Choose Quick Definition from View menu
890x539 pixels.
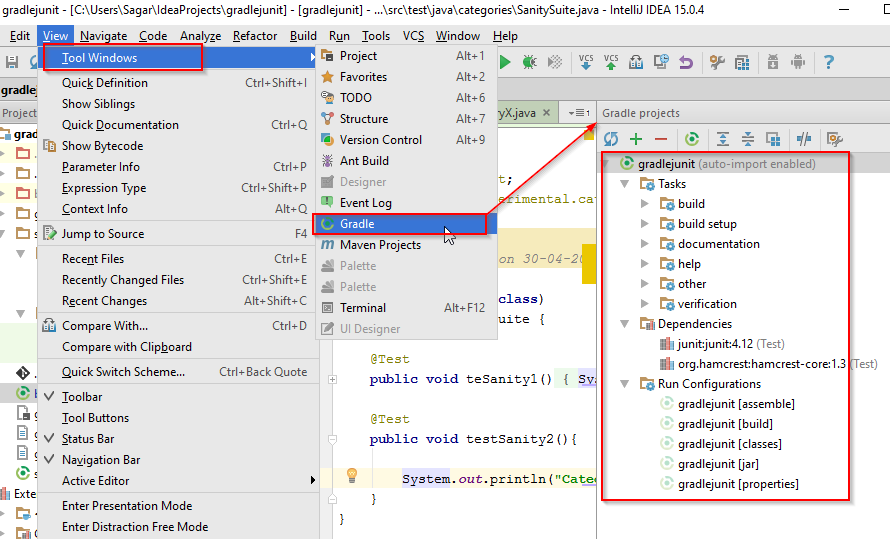pyautogui.click(x=179, y=83)
